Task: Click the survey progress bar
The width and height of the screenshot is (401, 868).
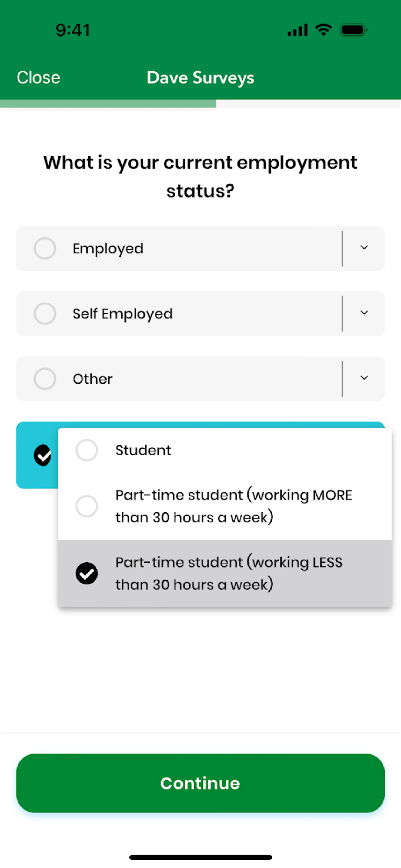Action: tap(200, 103)
